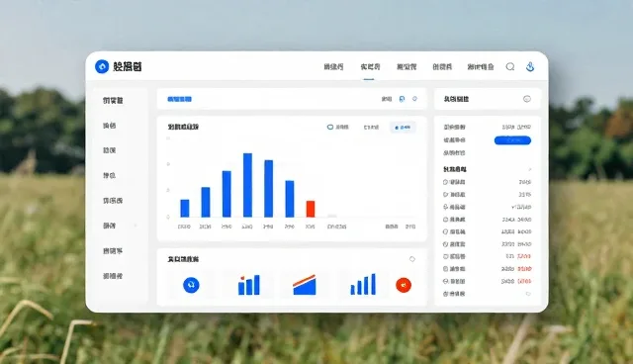Viewport: 633px width, 364px height.
Task: Click the blue circular app logo
Action: [x=102, y=66]
